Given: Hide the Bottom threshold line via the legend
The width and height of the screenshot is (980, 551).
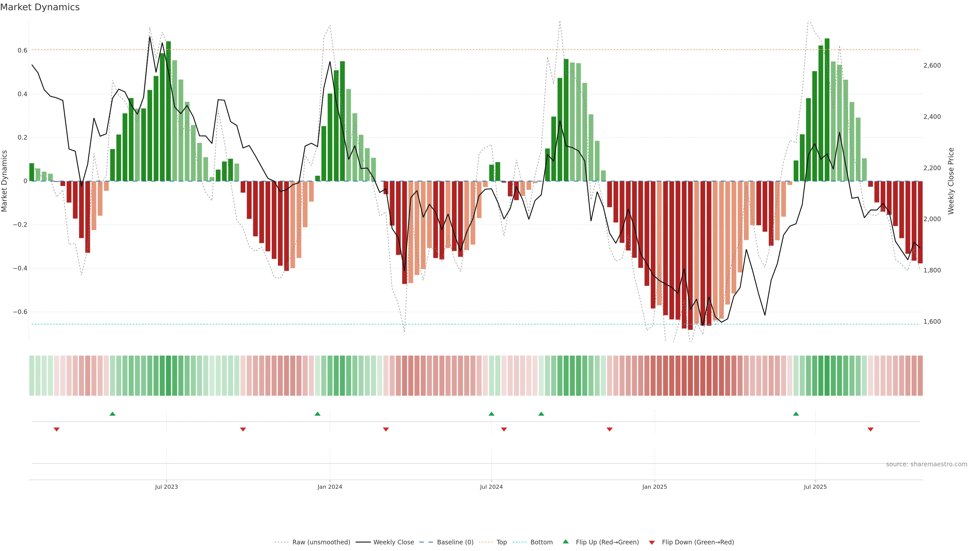Looking at the screenshot, I should [x=541, y=542].
